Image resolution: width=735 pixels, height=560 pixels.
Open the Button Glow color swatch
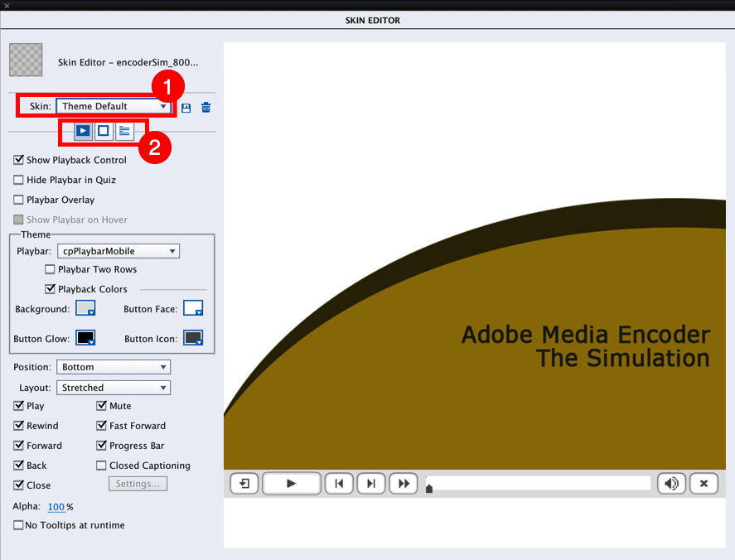(86, 338)
